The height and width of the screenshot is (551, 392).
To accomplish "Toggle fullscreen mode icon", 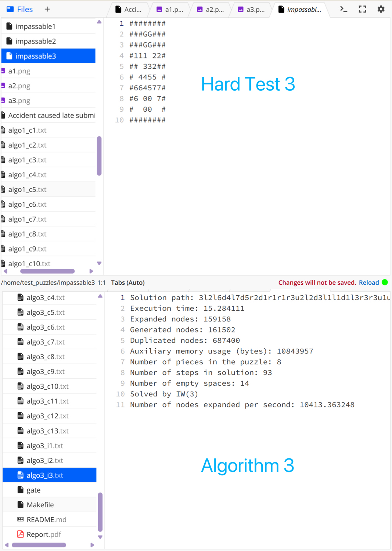I will [362, 9].
